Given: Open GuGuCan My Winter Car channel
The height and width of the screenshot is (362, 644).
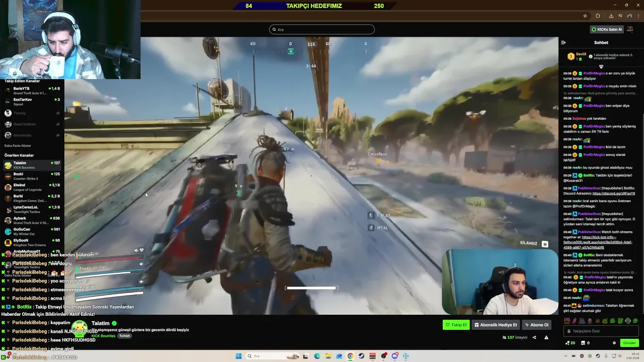Looking at the screenshot, I should (x=32, y=231).
